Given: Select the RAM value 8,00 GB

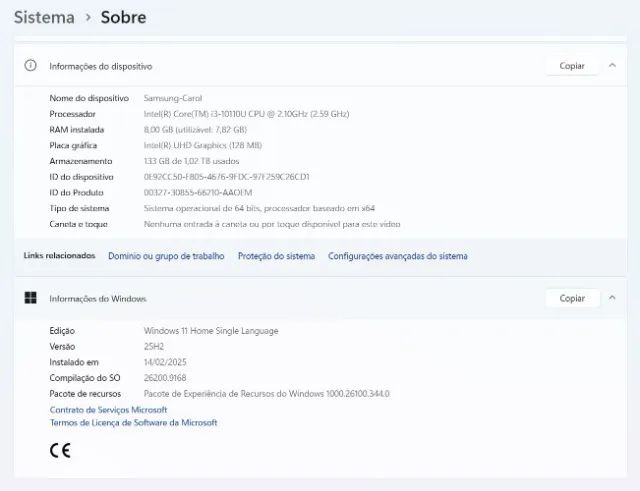Looking at the screenshot, I should 195,129.
